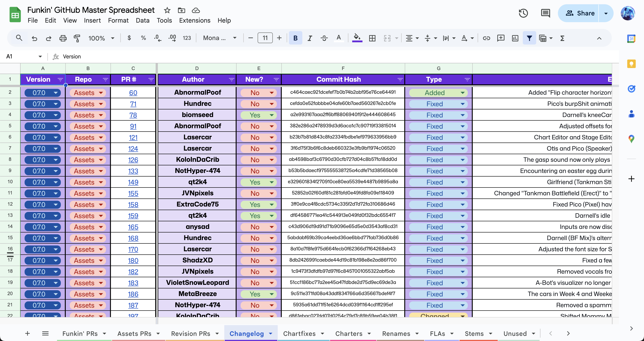The image size is (644, 341).
Task: Insert a comment
Action: click(x=501, y=38)
